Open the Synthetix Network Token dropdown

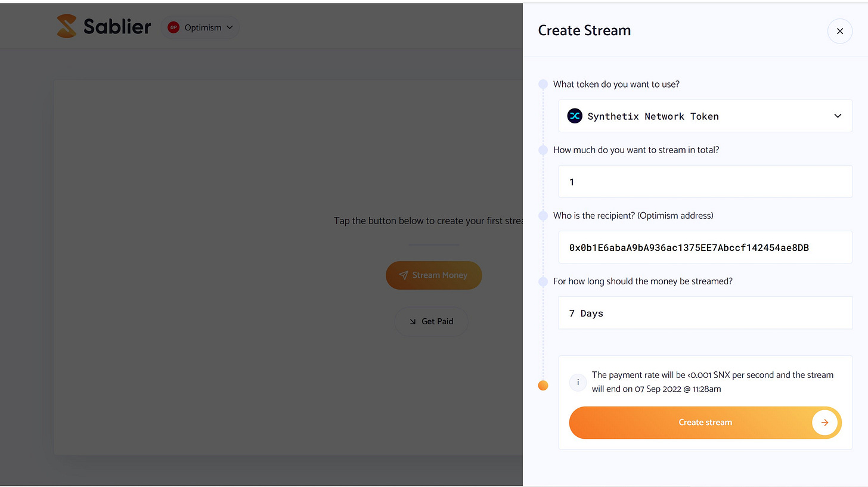tap(705, 116)
